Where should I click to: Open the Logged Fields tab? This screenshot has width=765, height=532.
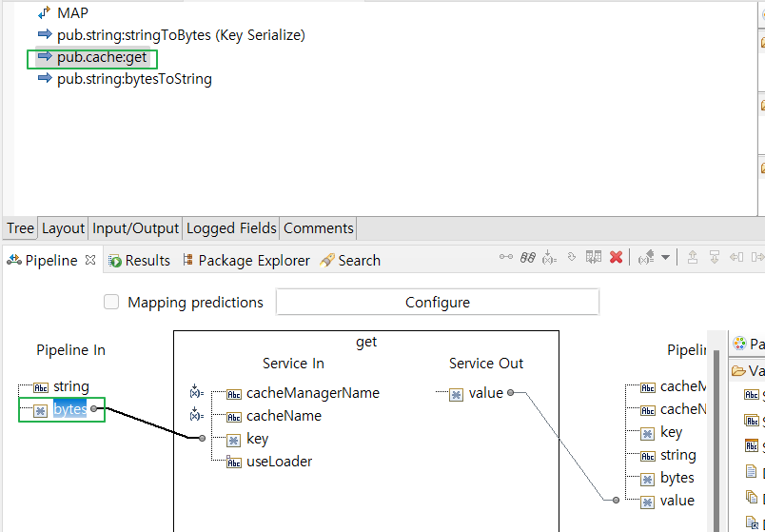[x=231, y=228]
